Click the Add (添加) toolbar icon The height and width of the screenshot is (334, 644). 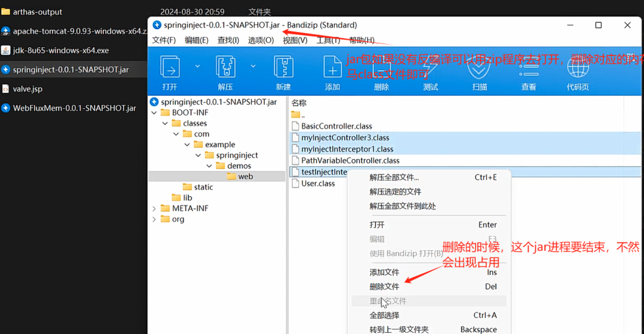click(332, 67)
